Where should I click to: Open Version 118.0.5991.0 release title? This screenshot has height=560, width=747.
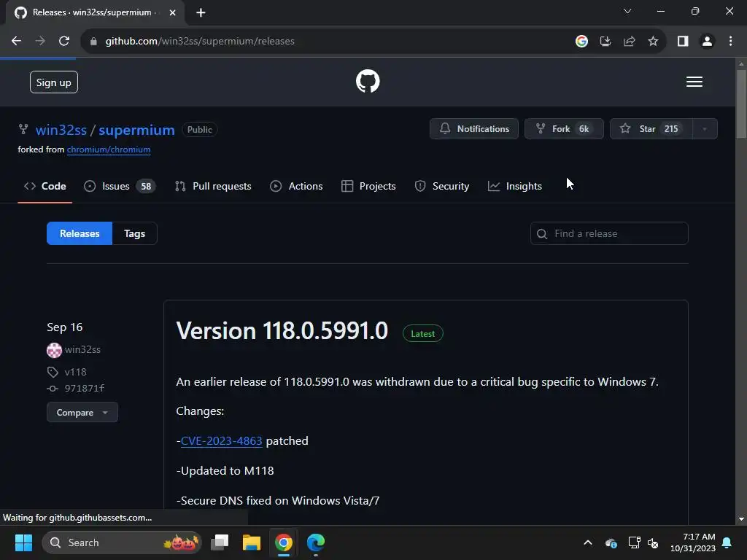[x=282, y=330]
